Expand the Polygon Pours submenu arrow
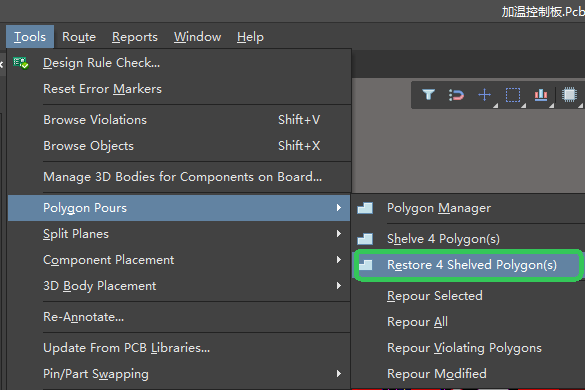585x390 pixels. [338, 208]
